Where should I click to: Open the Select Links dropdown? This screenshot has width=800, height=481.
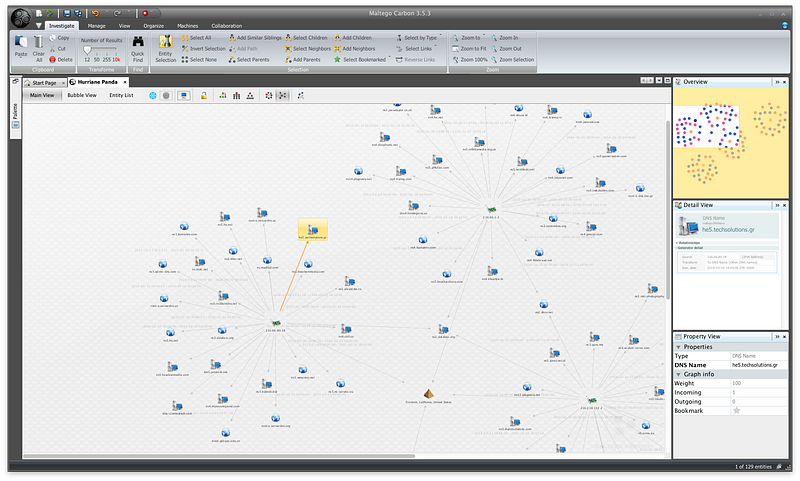click(x=417, y=49)
